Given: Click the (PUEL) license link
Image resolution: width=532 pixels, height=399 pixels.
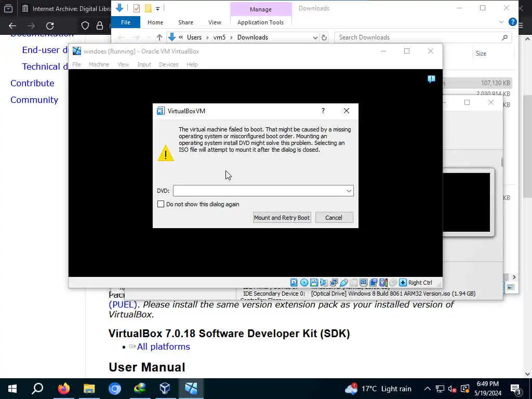Looking at the screenshot, I should click(x=123, y=304).
